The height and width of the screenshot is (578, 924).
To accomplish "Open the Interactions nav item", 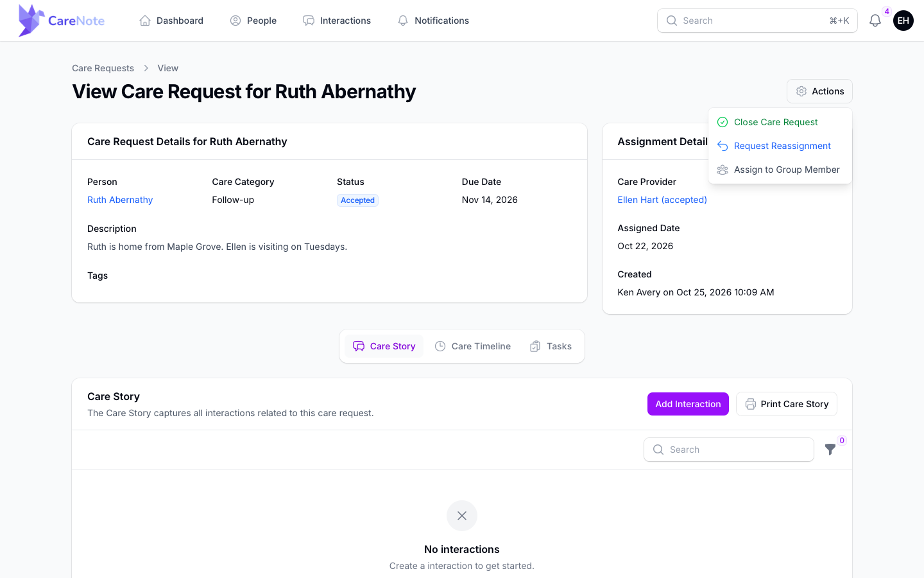I will point(337,21).
